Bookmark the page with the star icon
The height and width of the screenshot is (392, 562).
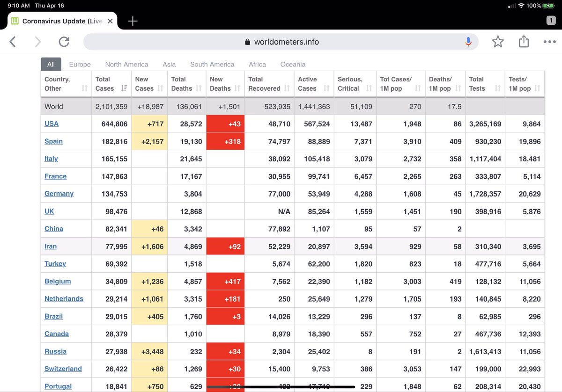(x=498, y=42)
